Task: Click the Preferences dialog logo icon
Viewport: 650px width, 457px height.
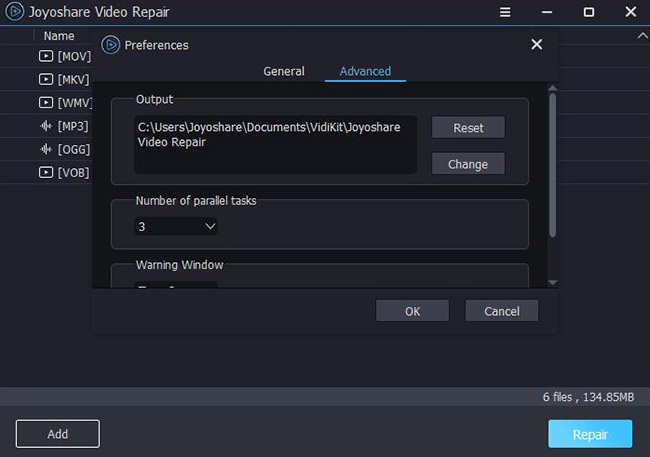Action: pyautogui.click(x=111, y=45)
